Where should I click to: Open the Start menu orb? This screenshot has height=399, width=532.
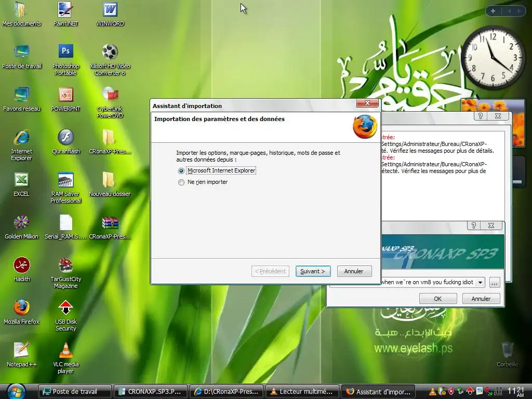pyautogui.click(x=16, y=392)
